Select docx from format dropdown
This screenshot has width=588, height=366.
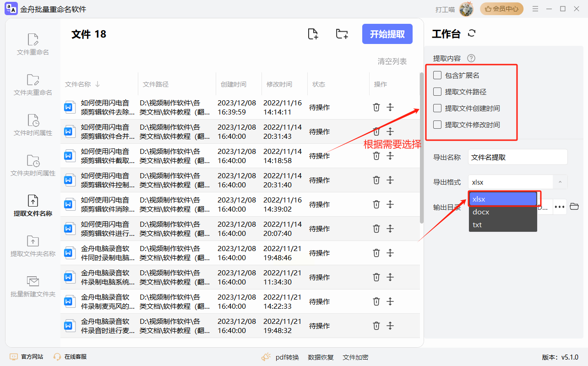pos(481,212)
